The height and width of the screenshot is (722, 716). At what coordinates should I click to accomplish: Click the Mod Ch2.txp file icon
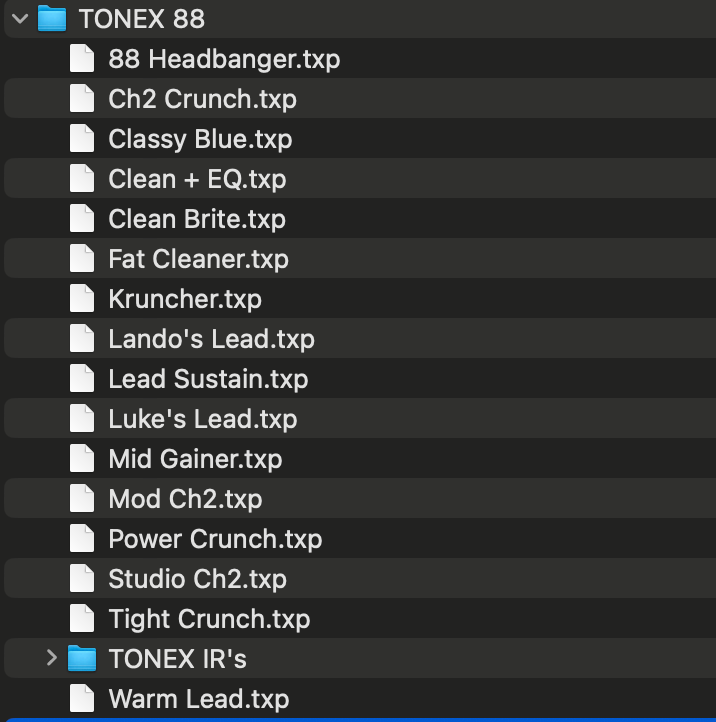click(x=82, y=499)
